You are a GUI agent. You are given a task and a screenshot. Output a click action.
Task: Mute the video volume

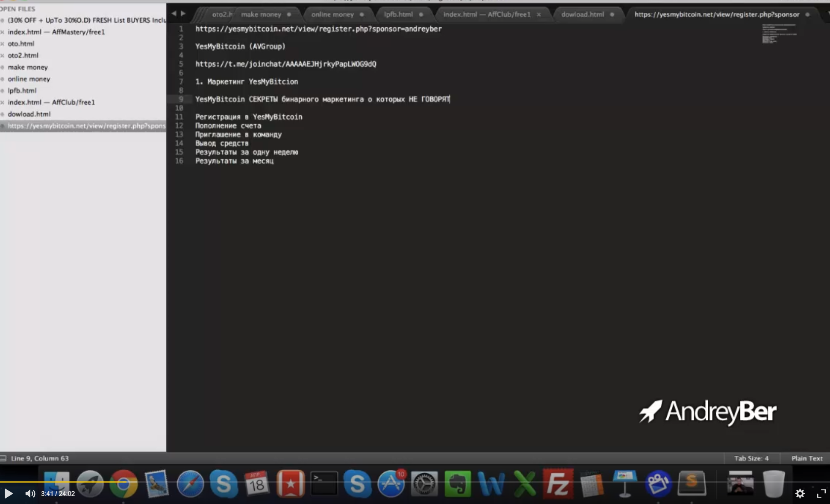click(x=30, y=493)
